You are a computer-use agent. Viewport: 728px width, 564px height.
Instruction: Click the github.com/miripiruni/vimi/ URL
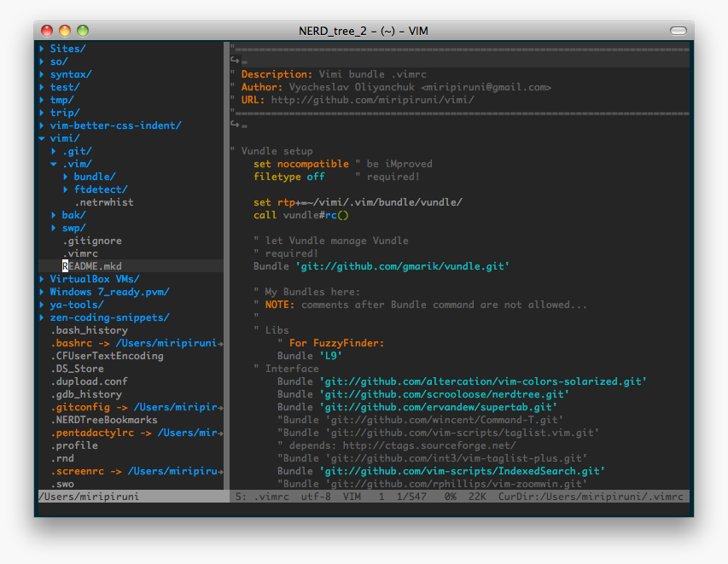(x=372, y=100)
